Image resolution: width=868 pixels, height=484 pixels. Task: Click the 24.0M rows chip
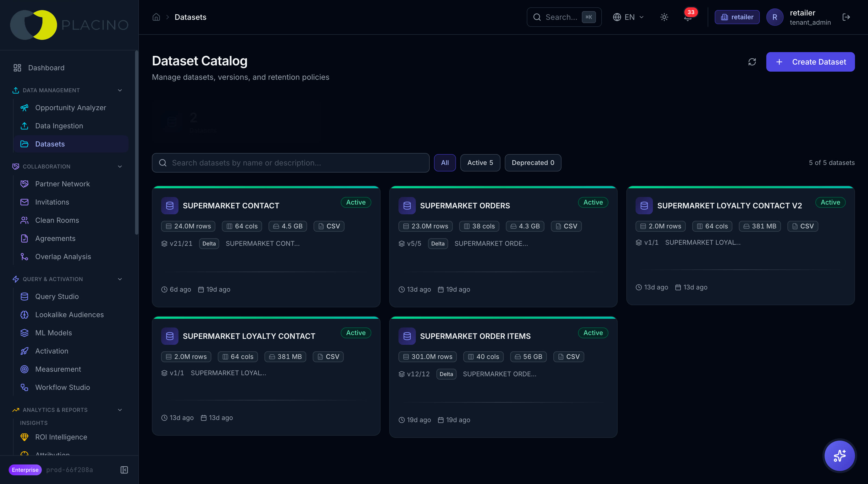[188, 226]
